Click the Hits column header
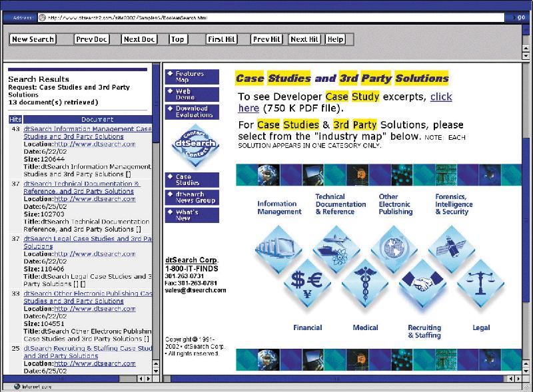The height and width of the screenshot is (392, 533). click(15, 119)
